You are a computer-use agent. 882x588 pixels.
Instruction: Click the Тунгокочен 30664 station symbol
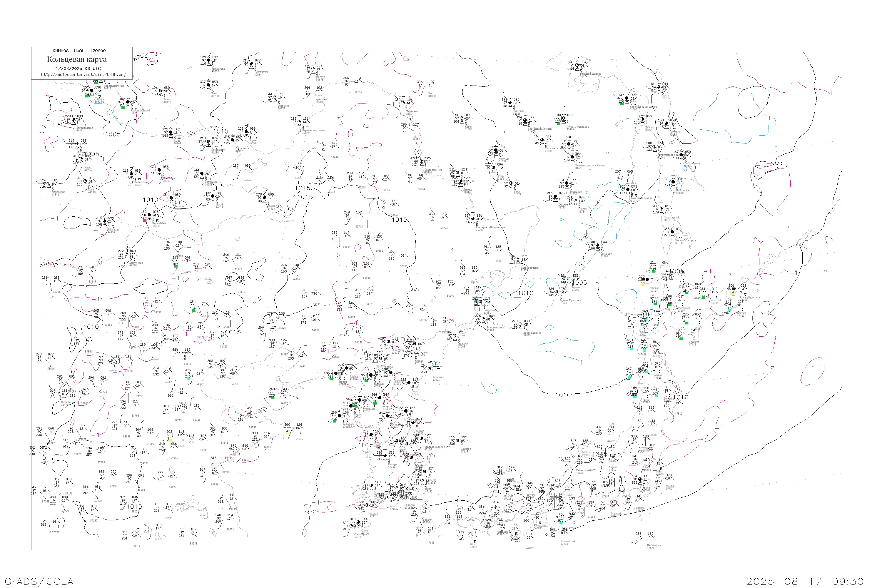point(251,64)
